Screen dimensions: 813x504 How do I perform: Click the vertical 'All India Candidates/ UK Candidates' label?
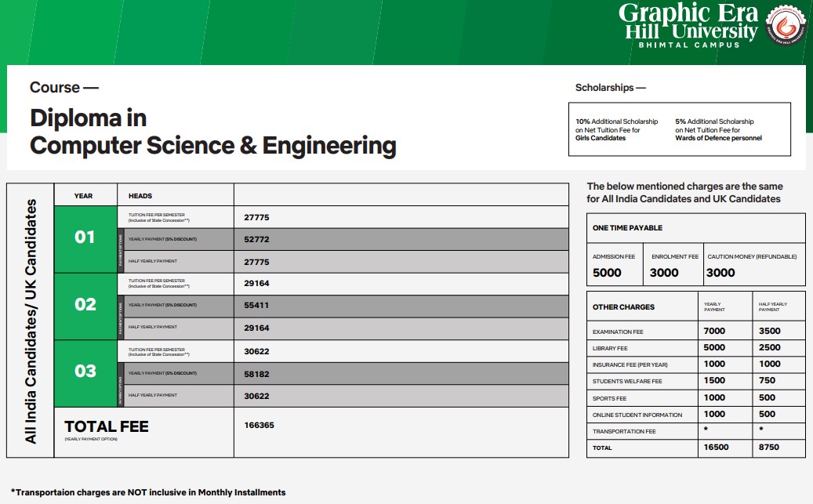[31, 321]
